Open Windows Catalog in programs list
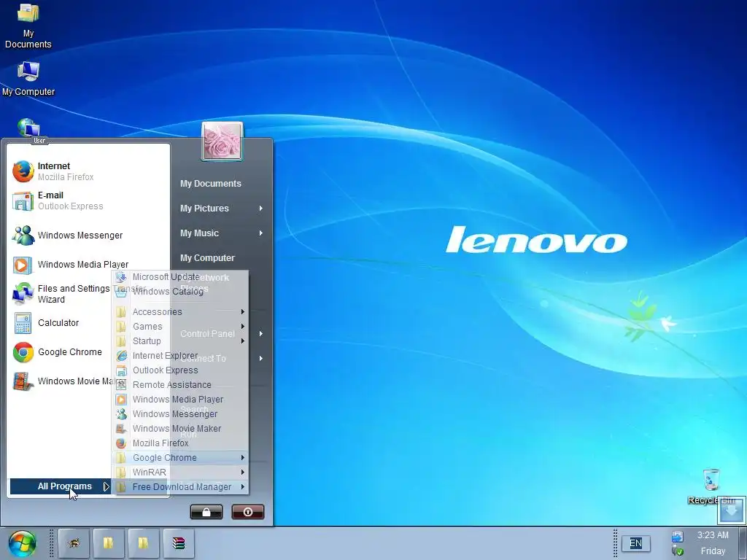This screenshot has width=747, height=560. pyautogui.click(x=180, y=292)
